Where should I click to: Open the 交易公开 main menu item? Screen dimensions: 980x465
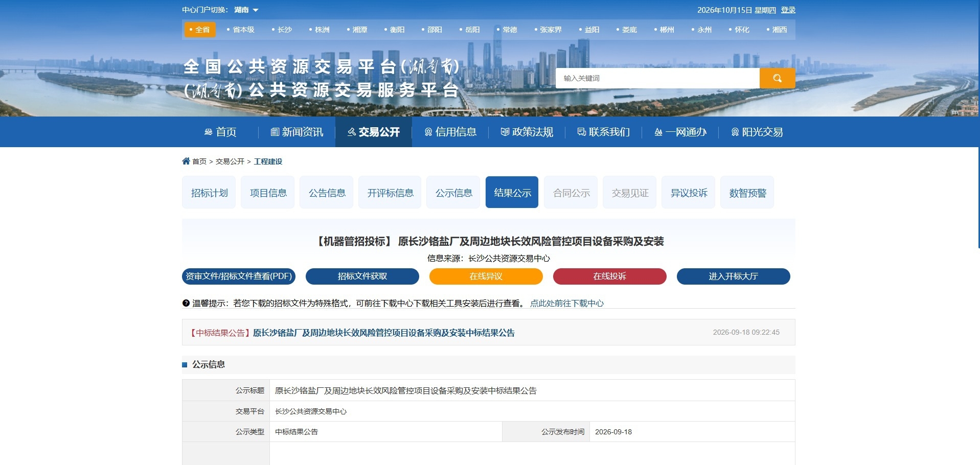pos(374,132)
